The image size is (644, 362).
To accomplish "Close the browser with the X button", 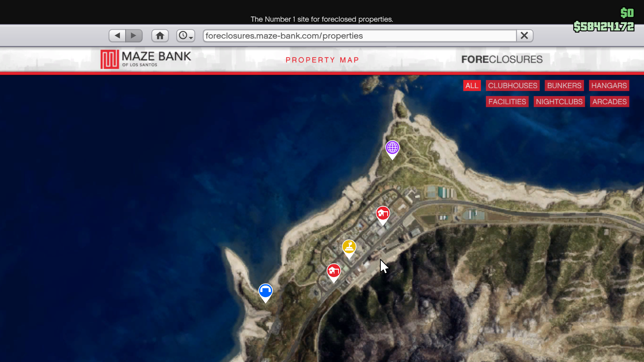I will (x=524, y=36).
